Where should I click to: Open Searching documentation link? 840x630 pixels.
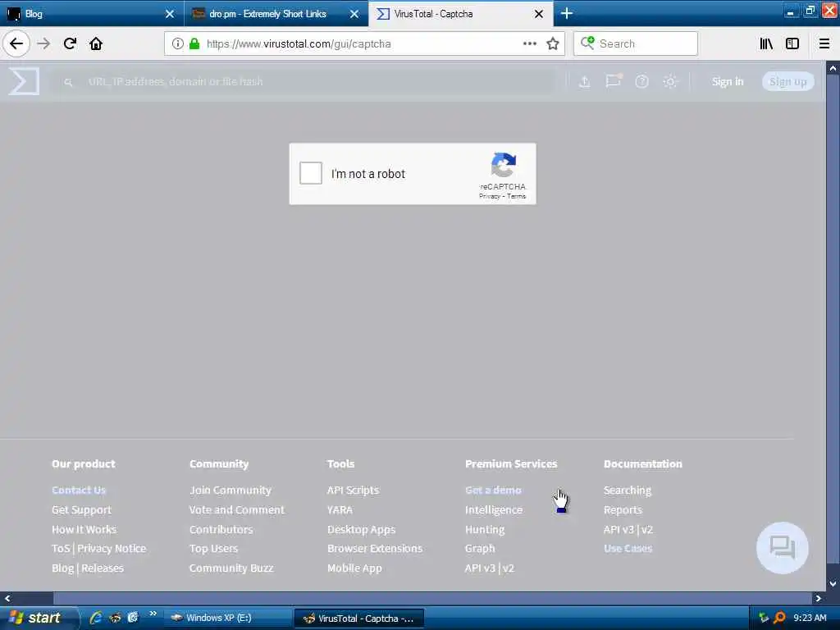628,490
